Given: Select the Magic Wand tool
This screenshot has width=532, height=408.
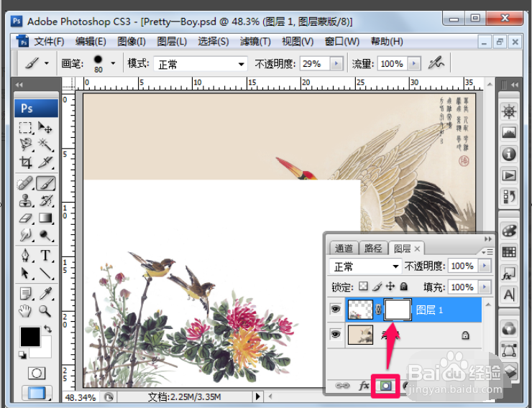Looking at the screenshot, I should pos(45,144).
